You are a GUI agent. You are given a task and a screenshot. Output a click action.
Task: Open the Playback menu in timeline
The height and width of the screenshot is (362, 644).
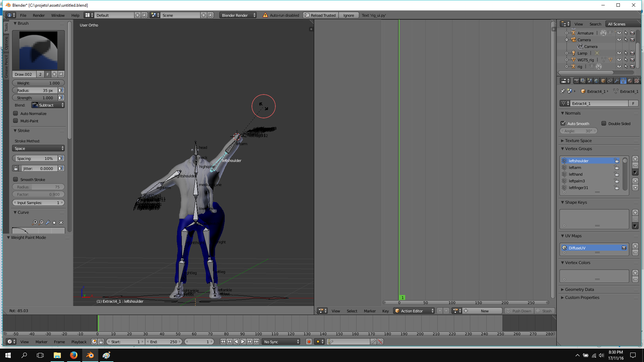click(x=79, y=342)
